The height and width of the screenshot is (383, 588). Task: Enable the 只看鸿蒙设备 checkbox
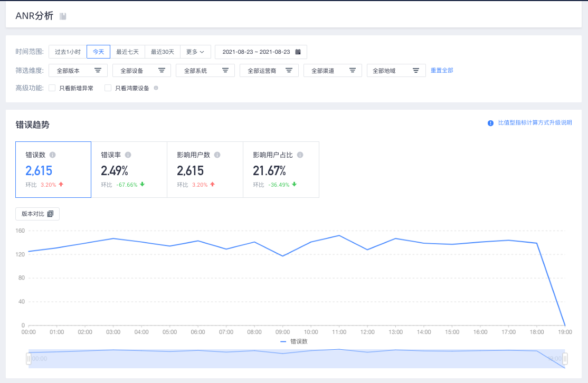[x=108, y=88]
